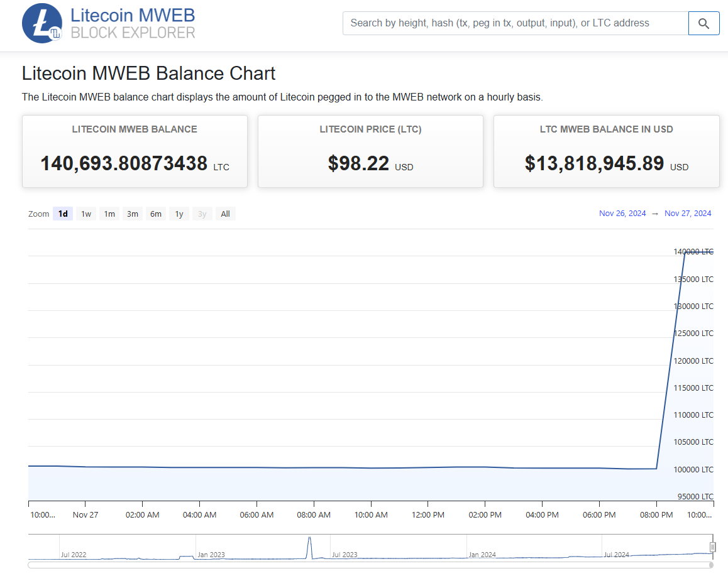This screenshot has width=728, height=576.
Task: Click the navigator spike near Jul 2023
Action: pyautogui.click(x=310, y=547)
